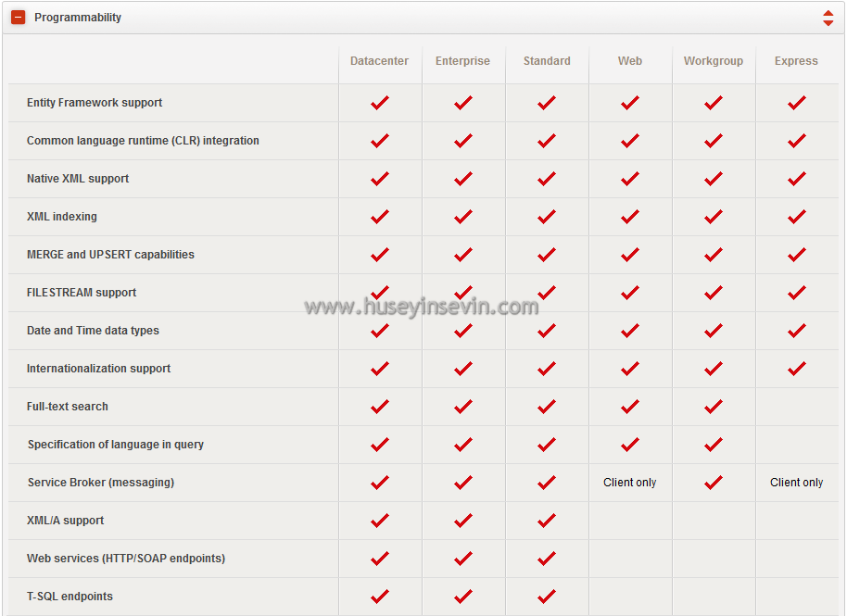This screenshot has height=616, width=847.
Task: Click Service Broker Express 'Client only' cell
Action: coord(796,483)
